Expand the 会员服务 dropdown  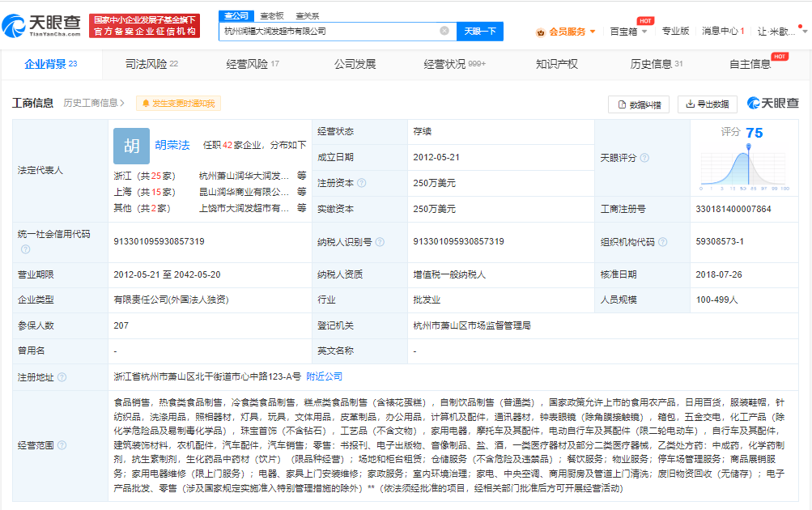(x=593, y=32)
